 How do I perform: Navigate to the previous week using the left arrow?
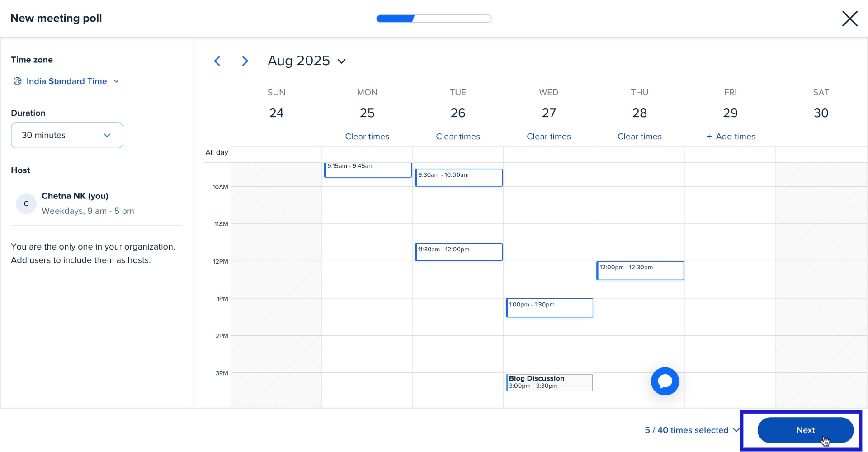click(217, 61)
